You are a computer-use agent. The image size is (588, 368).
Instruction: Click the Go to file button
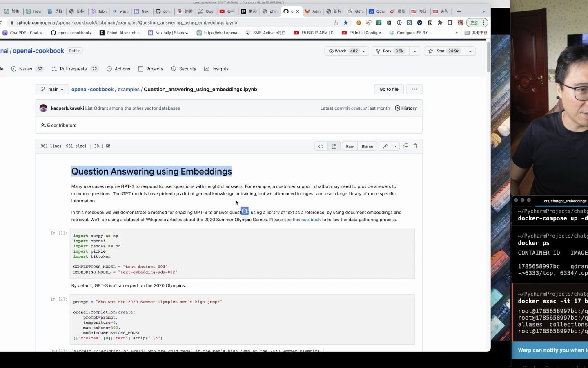coord(389,89)
